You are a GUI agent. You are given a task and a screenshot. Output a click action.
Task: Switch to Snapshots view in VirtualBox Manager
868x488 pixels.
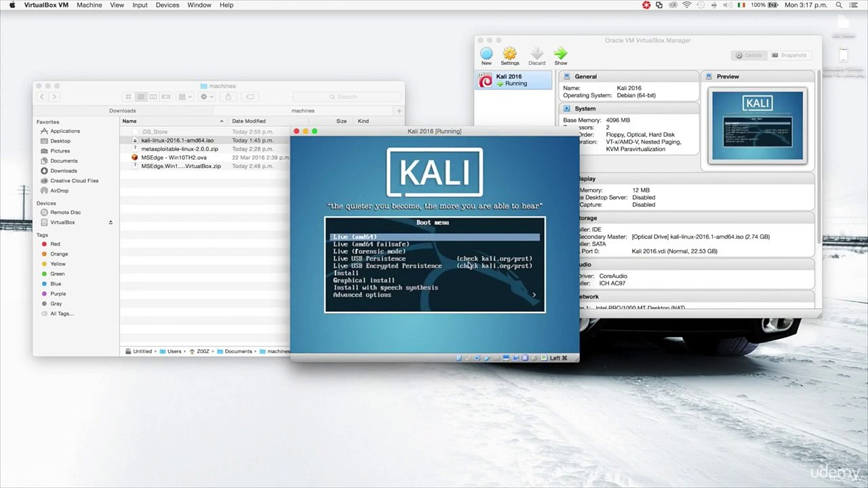789,55
